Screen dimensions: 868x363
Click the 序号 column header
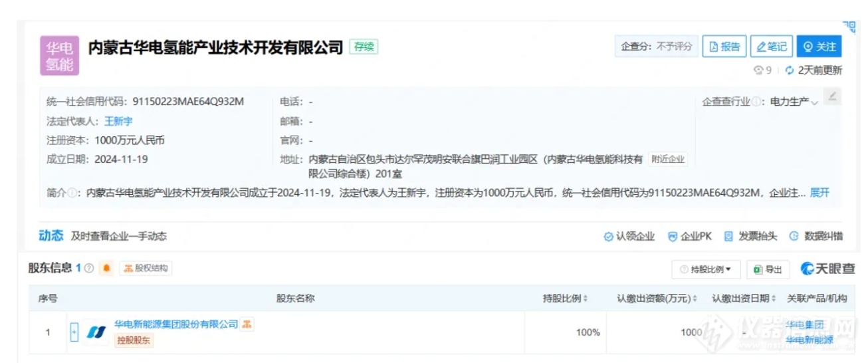(x=47, y=299)
